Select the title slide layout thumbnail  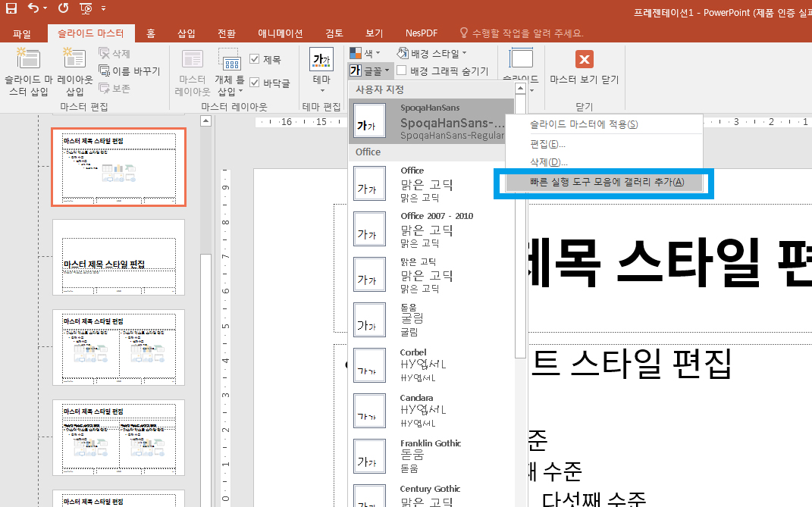[x=118, y=257]
